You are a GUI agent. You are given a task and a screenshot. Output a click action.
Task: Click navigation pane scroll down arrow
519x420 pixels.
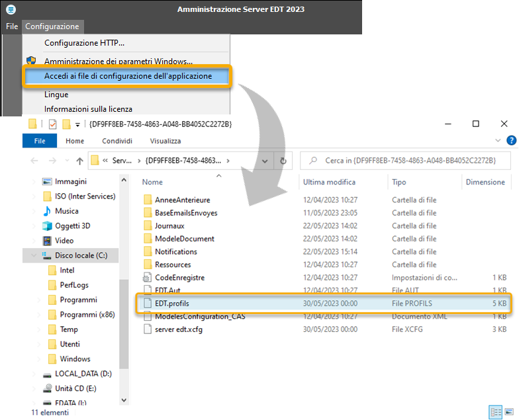pyautogui.click(x=124, y=400)
